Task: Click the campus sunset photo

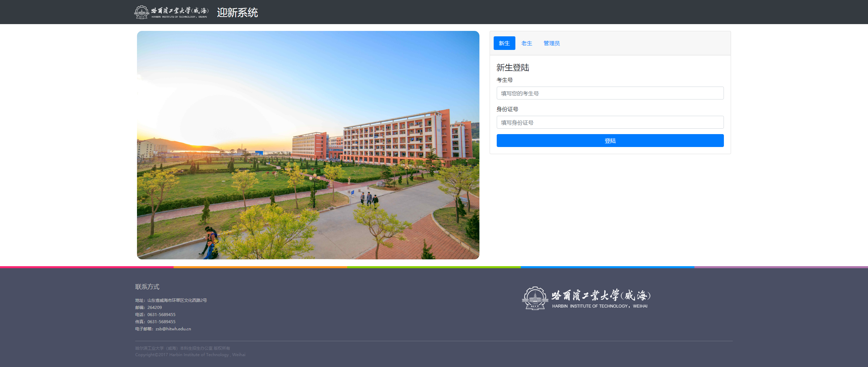Action: (x=308, y=145)
